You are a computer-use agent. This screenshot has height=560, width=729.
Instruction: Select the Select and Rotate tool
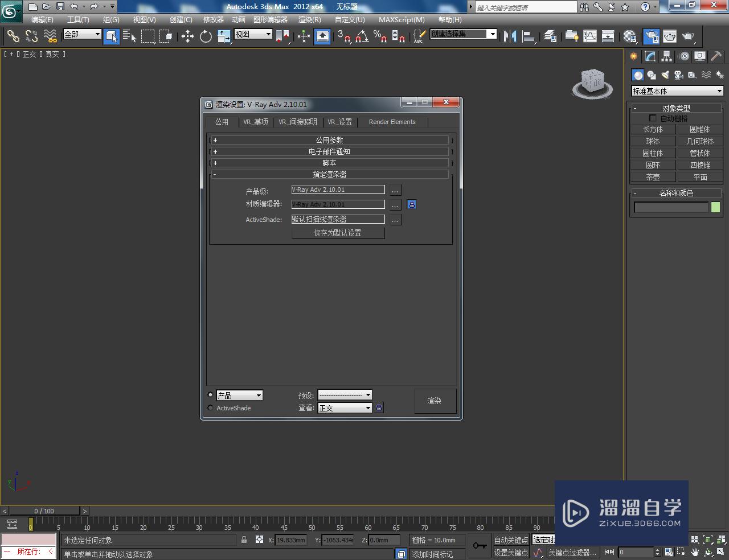point(206,36)
